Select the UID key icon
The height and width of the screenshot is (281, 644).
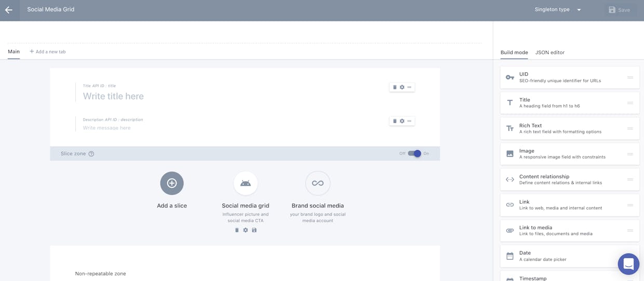pos(510,77)
